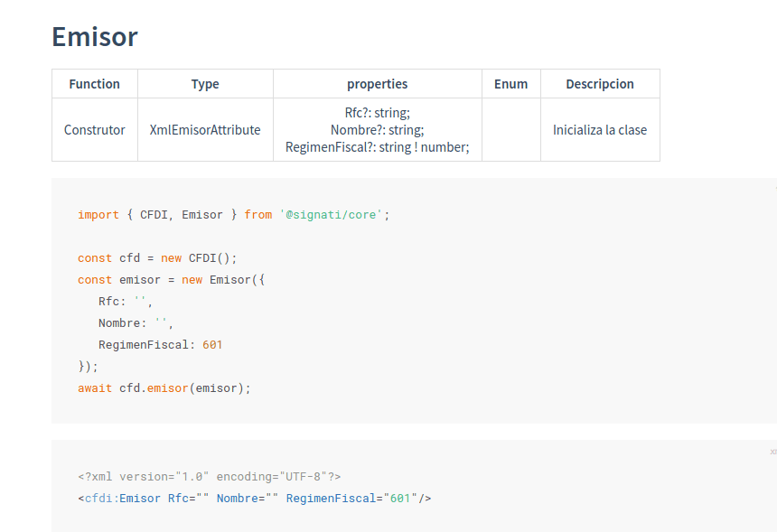The width and height of the screenshot is (777, 532).
Task: Click the "RegimenFiscal: 601" code line
Action: pyautogui.click(x=160, y=345)
